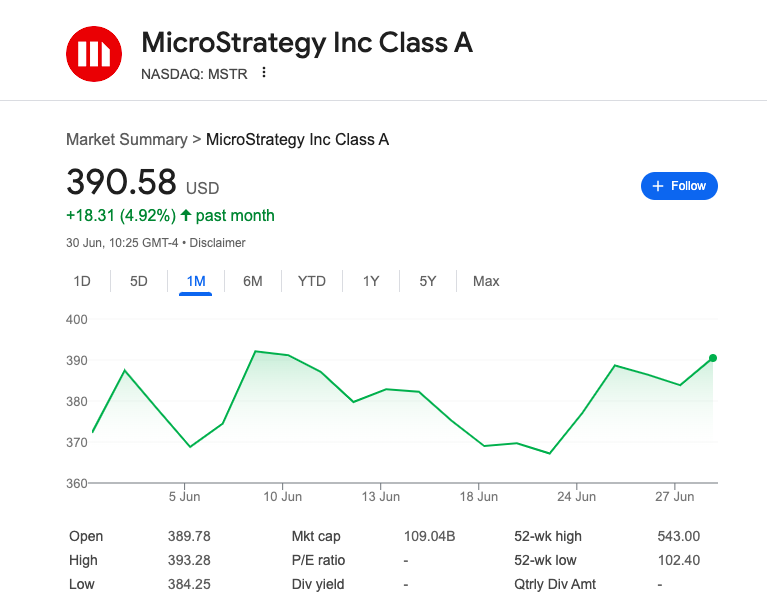Click the green endpoint dot on chart
Viewport: 767px width, 609px height.
tap(713, 357)
